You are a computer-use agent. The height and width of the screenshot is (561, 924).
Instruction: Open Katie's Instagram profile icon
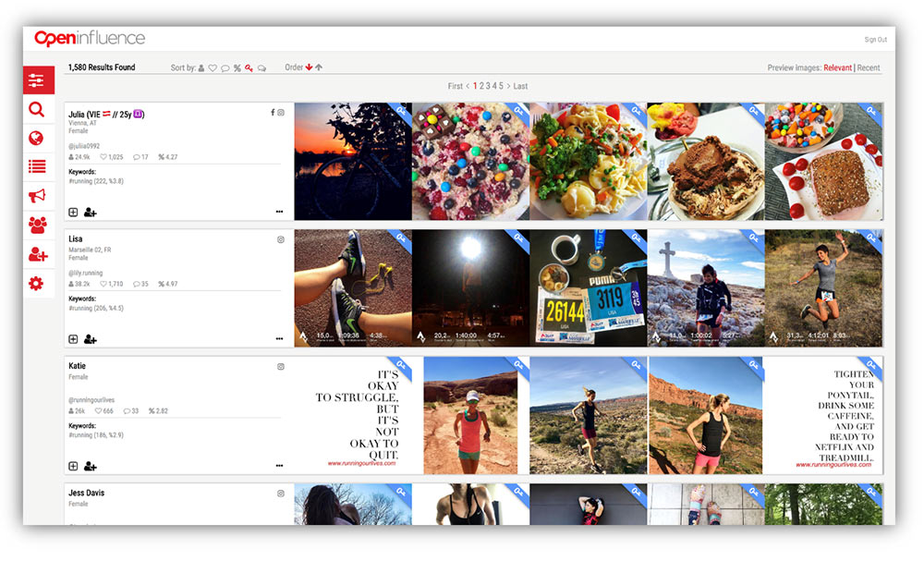pos(281,367)
